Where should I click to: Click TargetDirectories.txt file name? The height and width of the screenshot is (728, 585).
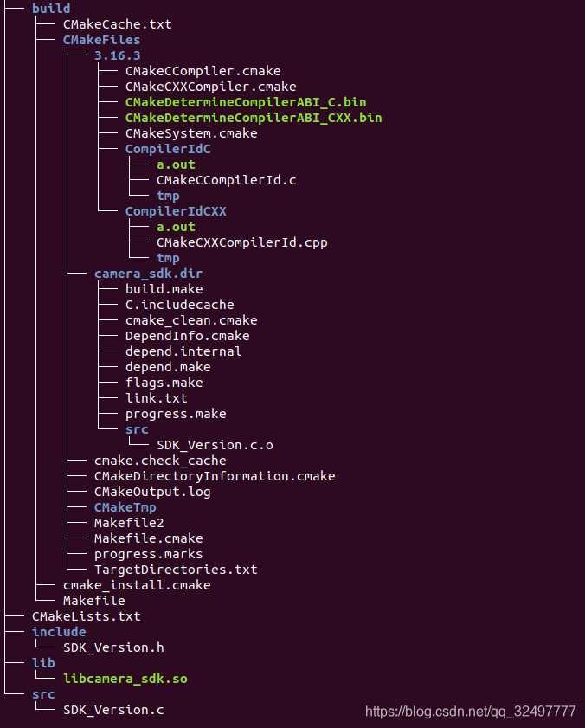176,570
